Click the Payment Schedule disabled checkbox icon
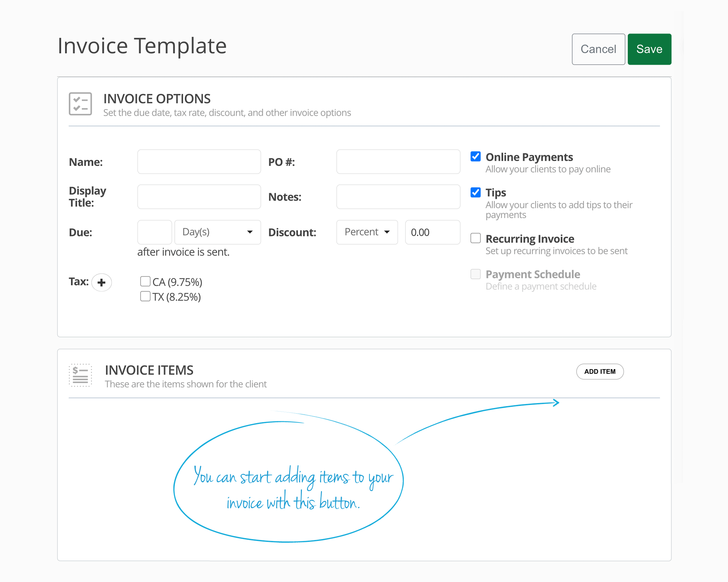 point(475,274)
